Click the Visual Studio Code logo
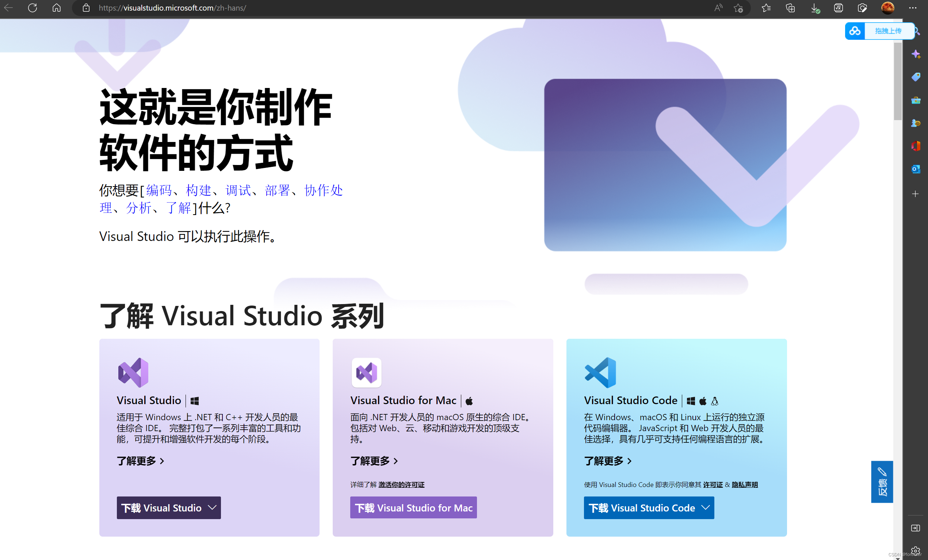Image resolution: width=928 pixels, height=560 pixels. point(600,373)
